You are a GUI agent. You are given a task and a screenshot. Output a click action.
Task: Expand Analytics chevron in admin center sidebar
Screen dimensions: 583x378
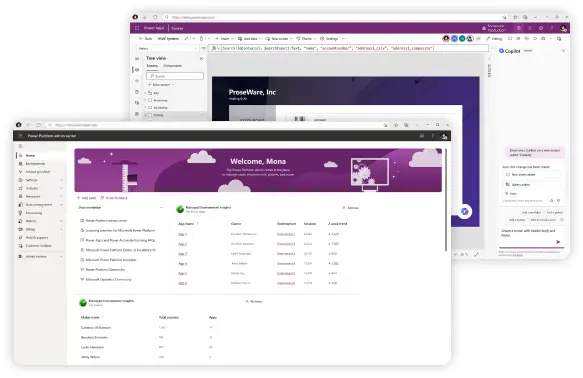tap(61, 188)
